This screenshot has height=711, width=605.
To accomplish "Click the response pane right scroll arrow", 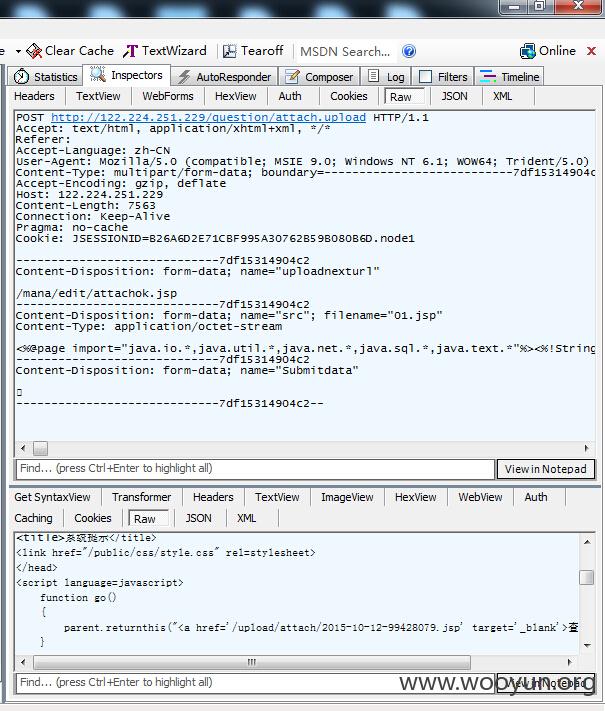I will click(570, 662).
